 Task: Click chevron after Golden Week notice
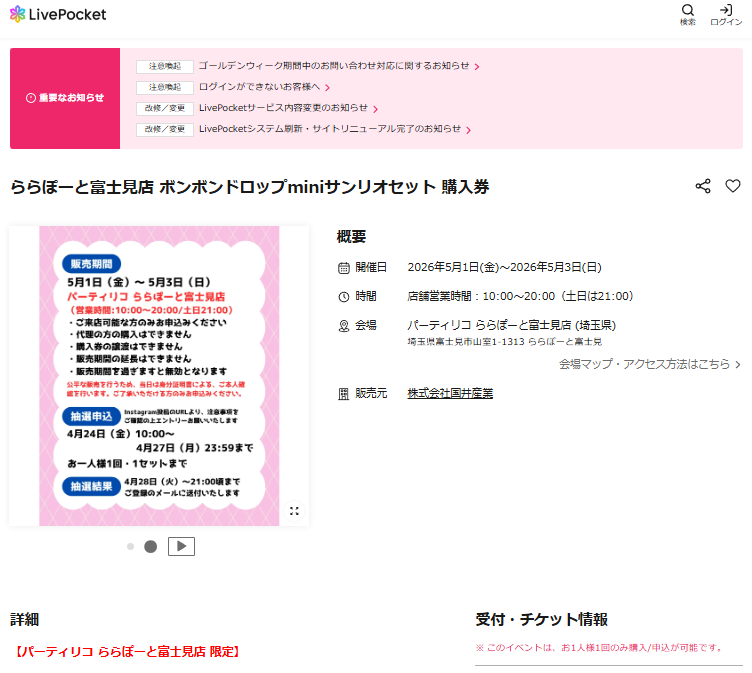[x=477, y=67]
